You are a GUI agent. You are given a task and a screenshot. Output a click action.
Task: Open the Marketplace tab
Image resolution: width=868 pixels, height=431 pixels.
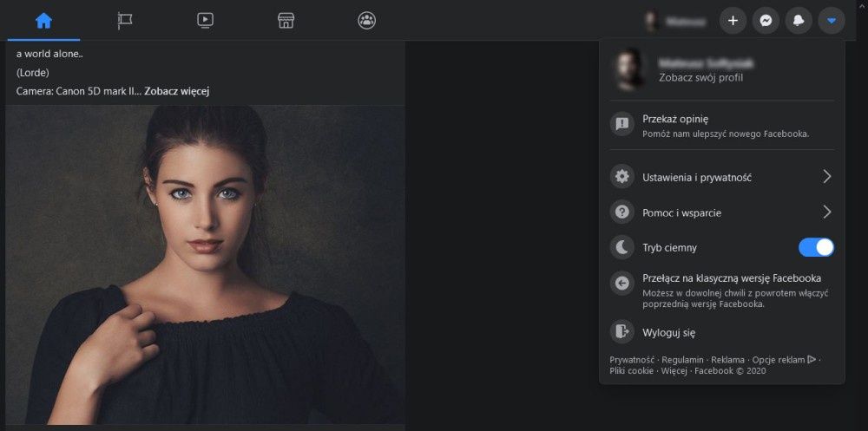tap(286, 21)
